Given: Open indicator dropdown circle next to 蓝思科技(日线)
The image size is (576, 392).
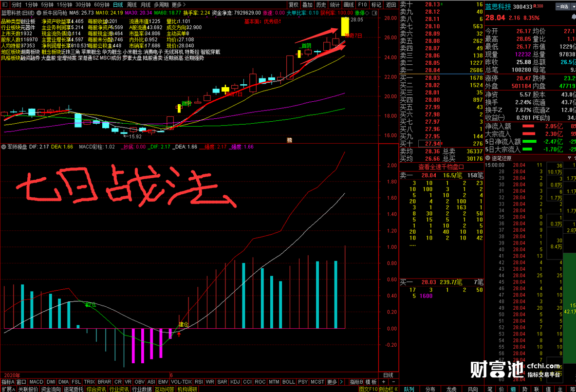Looking at the screenshot, I should click(39, 13).
